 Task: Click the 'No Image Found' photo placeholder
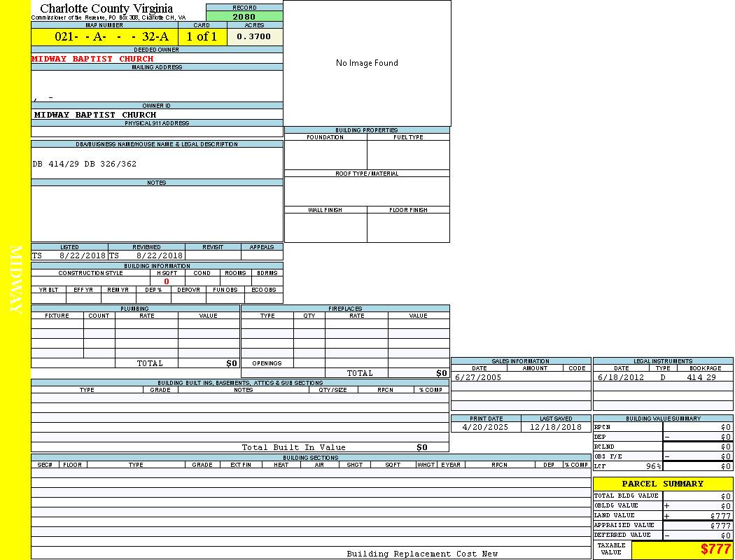[x=367, y=63]
